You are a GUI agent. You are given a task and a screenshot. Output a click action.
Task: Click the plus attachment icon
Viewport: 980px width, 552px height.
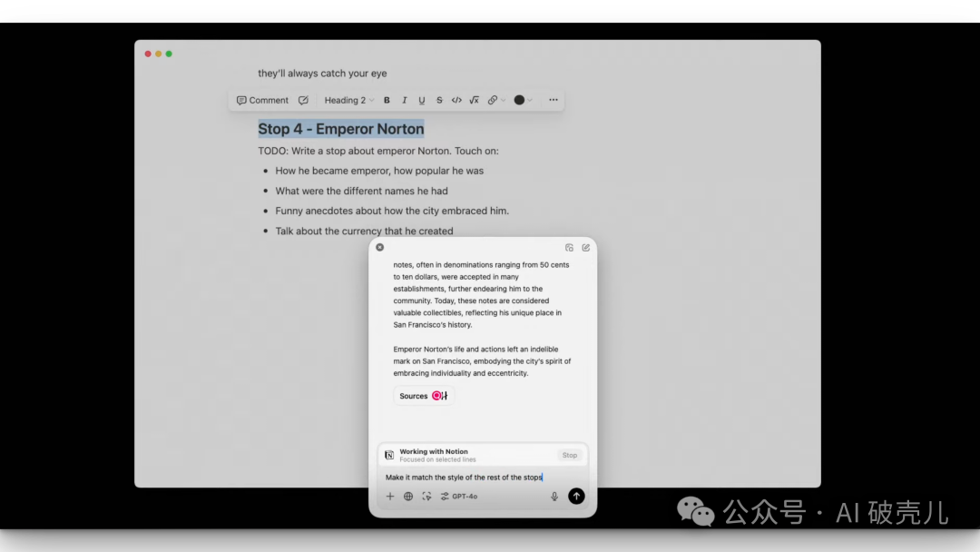[x=390, y=497]
